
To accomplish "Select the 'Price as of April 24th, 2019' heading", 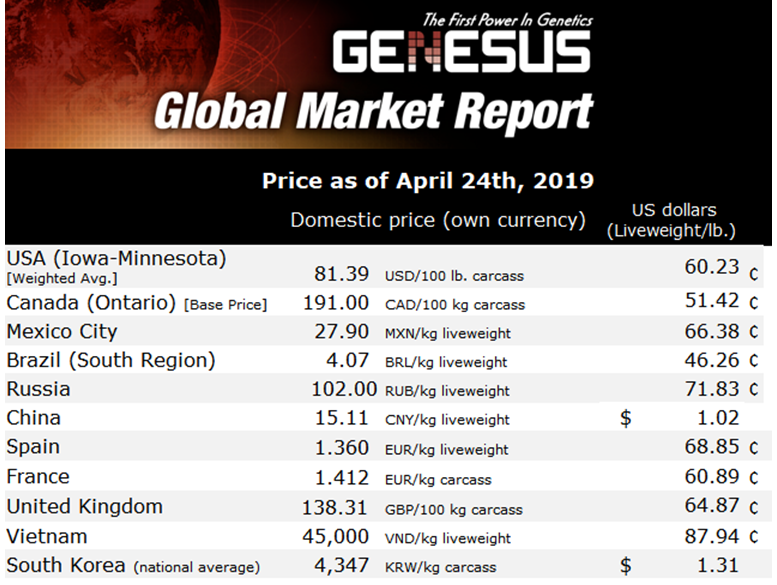I will 427,181.
